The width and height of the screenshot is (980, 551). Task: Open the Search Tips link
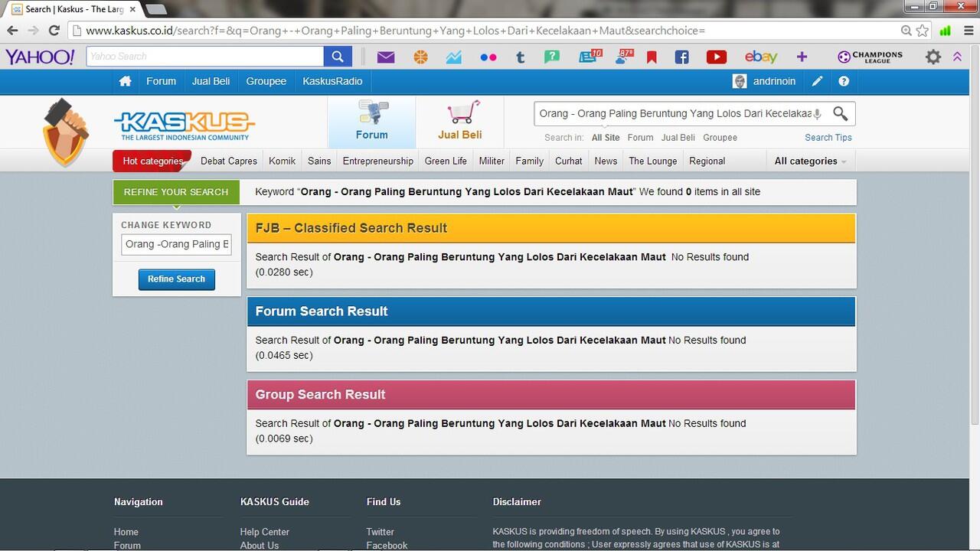(828, 138)
